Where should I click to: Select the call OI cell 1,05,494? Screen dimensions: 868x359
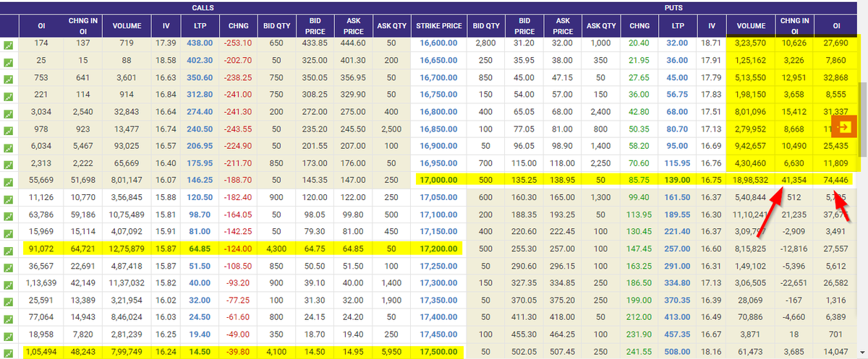[41, 351]
